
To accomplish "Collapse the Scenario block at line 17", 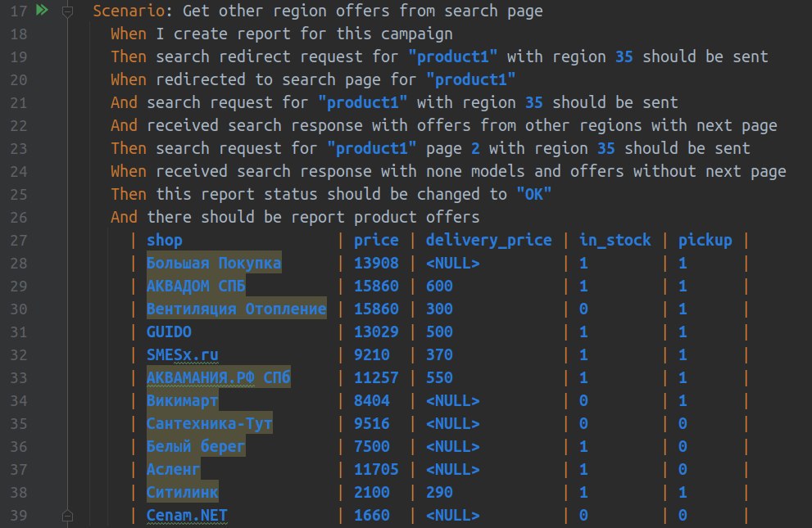I will 68,11.
